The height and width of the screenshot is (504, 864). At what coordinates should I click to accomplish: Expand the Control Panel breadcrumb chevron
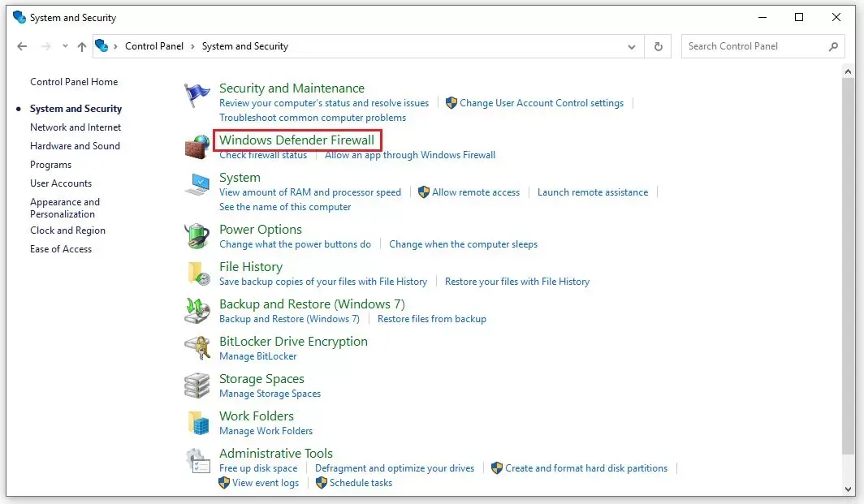click(193, 47)
